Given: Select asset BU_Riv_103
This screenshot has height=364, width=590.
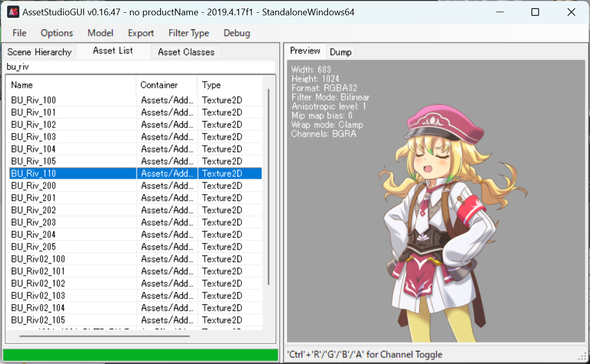Looking at the screenshot, I should click(34, 137).
